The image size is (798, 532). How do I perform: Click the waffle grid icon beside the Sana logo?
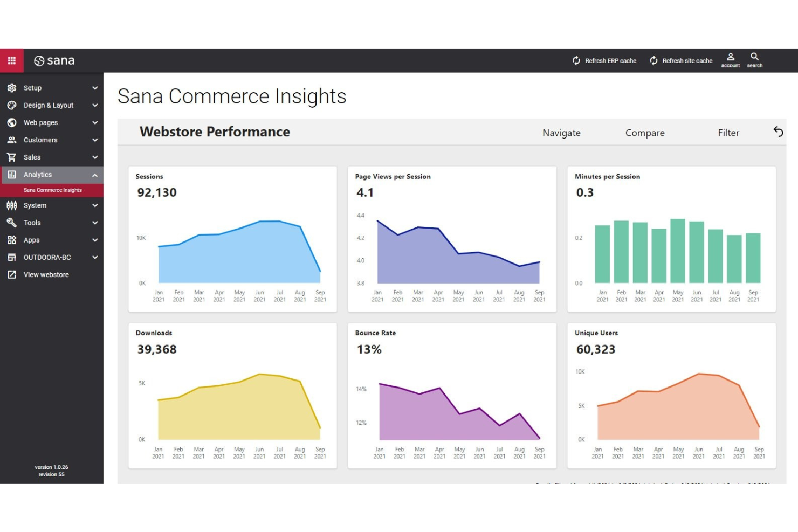(x=12, y=60)
